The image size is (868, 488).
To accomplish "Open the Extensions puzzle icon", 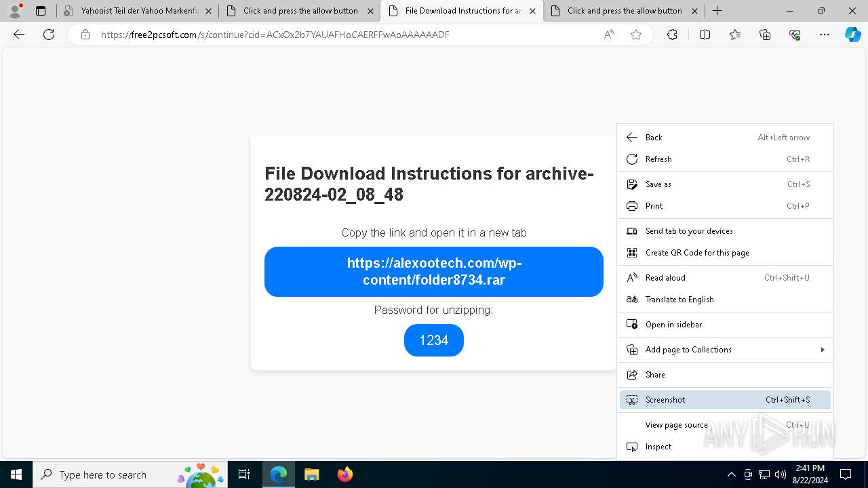I will (672, 35).
